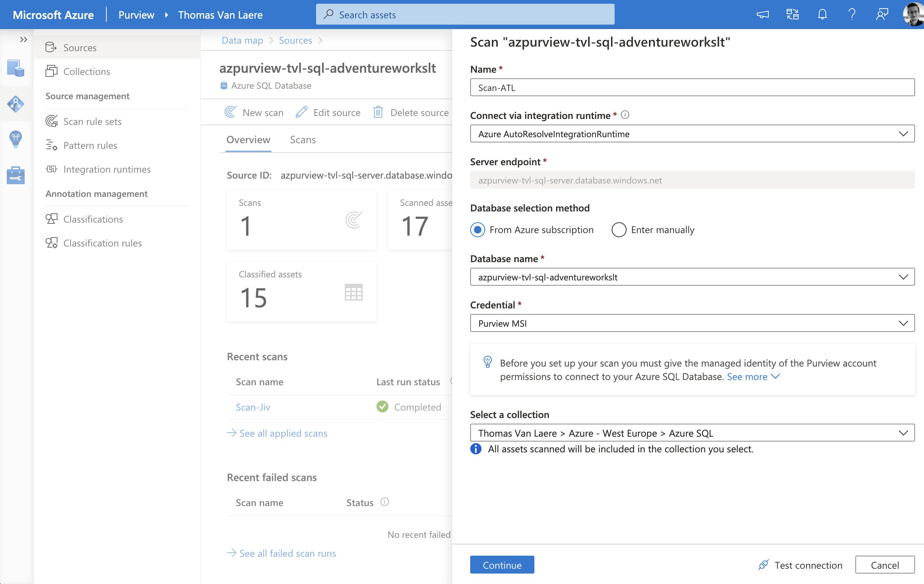Open the Management toolbox rail icon
Screen dimensions: 924x584
coord(16,175)
